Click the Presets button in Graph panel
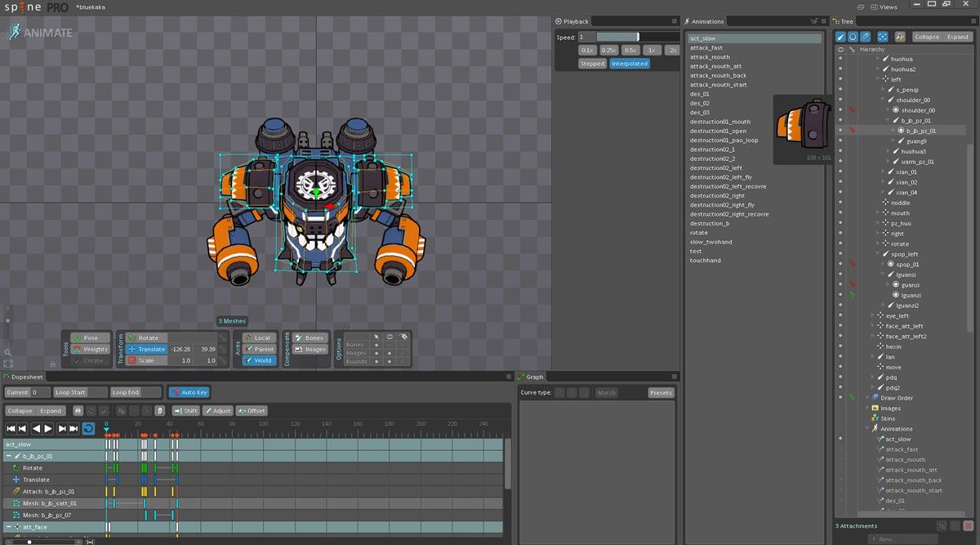Viewport: 980px width, 545px height. (x=661, y=392)
